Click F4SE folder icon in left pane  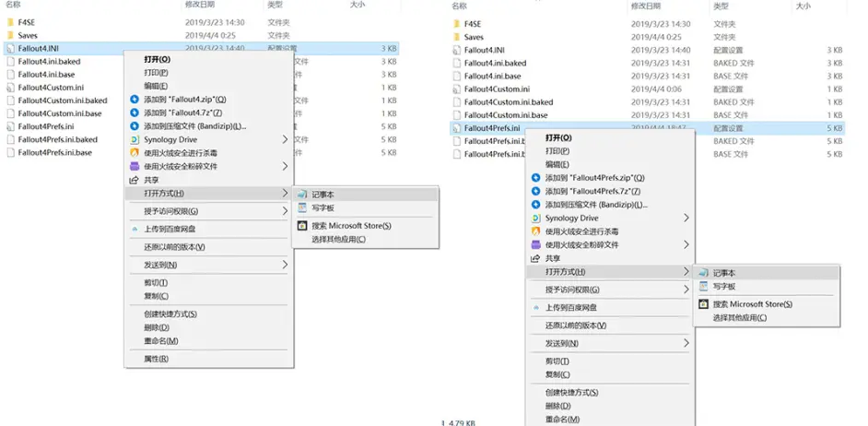(x=10, y=22)
